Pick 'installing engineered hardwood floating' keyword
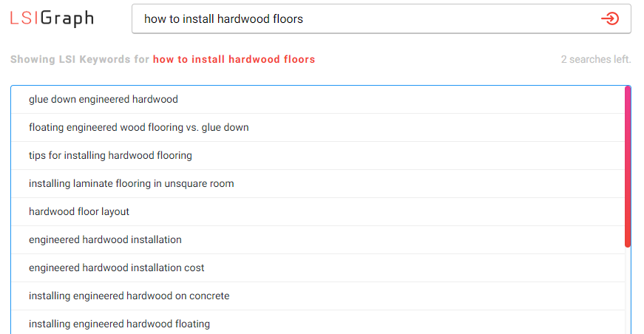Image resolution: width=644 pixels, height=334 pixels. (x=318, y=322)
